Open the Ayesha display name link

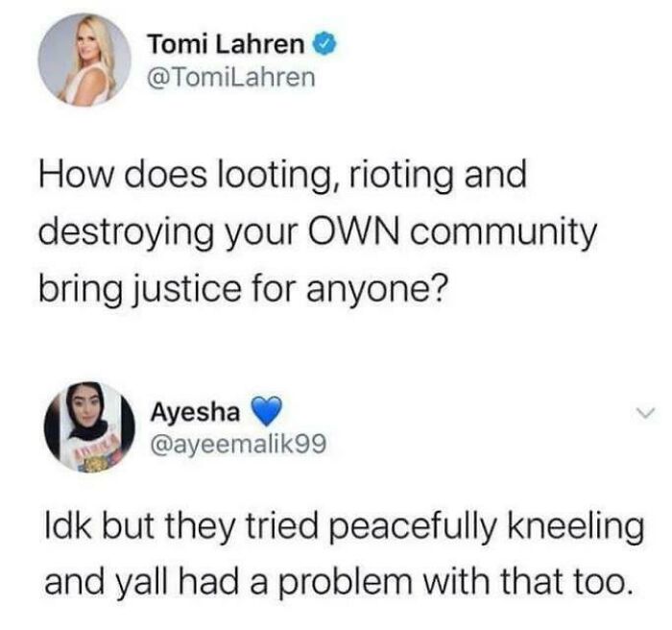click(195, 412)
